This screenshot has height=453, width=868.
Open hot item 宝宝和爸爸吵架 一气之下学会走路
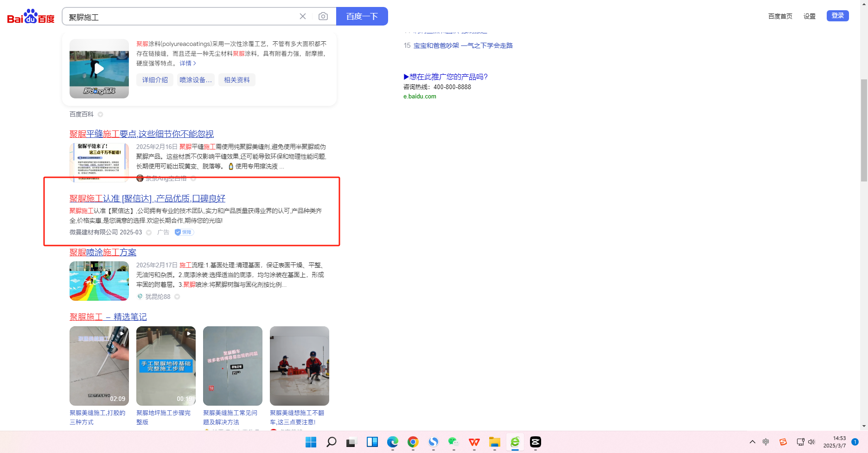click(x=463, y=45)
